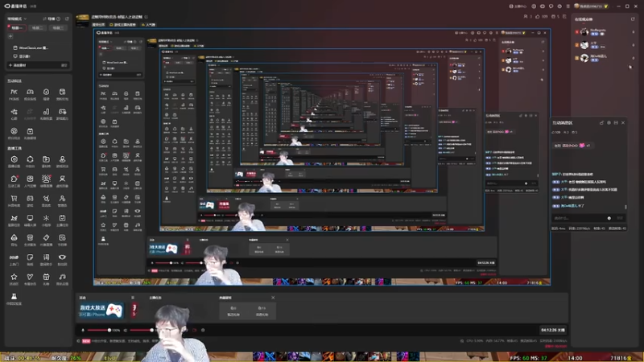The width and height of the screenshot is (644, 362).
Task: Click the mask-shaped icon in tools
Action: pyautogui.click(x=62, y=257)
